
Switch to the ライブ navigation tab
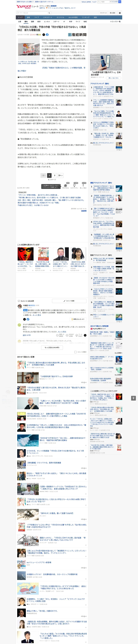[37, 17]
